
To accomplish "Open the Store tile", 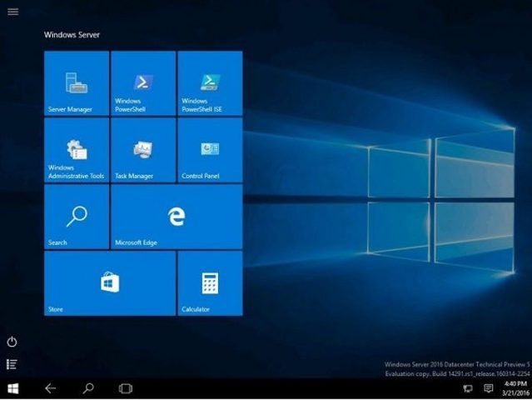I will [110, 283].
